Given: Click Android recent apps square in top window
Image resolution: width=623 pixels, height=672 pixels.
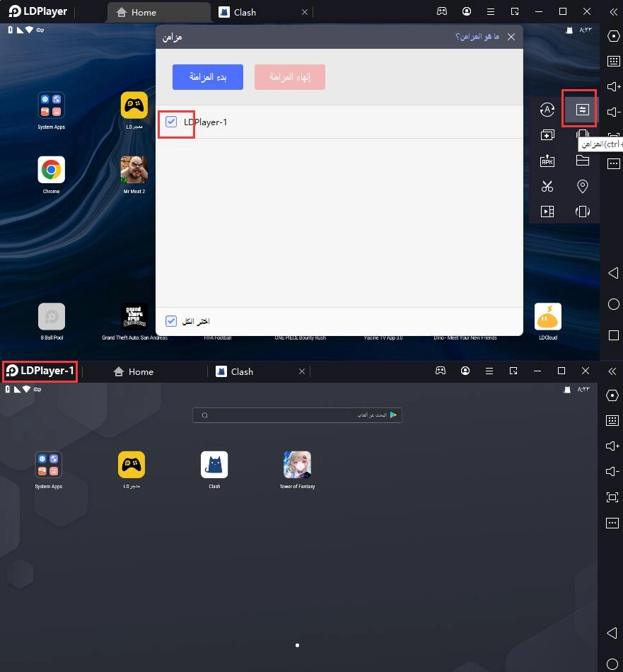Looking at the screenshot, I should click(614, 335).
